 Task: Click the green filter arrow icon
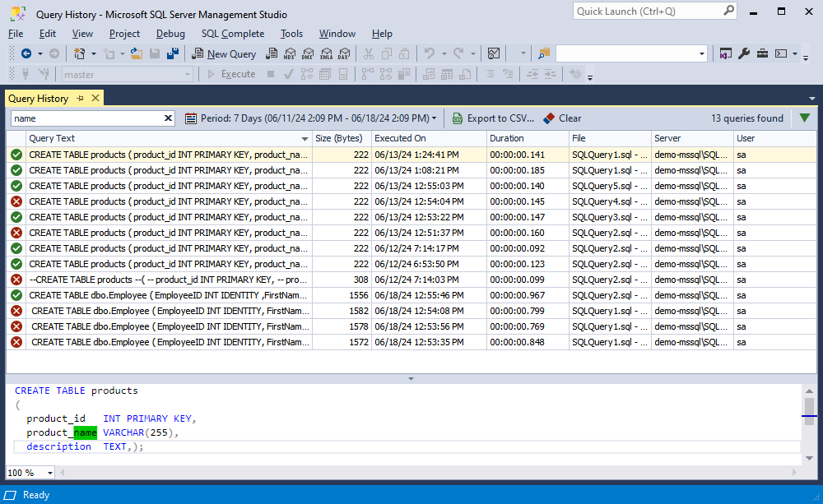[804, 118]
